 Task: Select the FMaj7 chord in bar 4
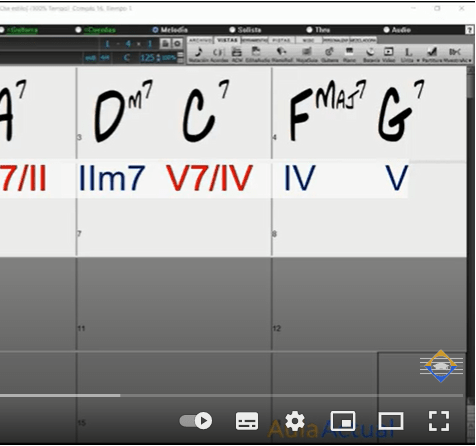[x=328, y=110]
